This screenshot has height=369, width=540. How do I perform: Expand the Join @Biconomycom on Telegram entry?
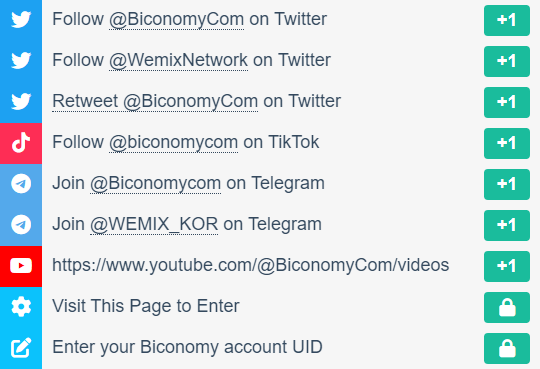click(x=270, y=184)
